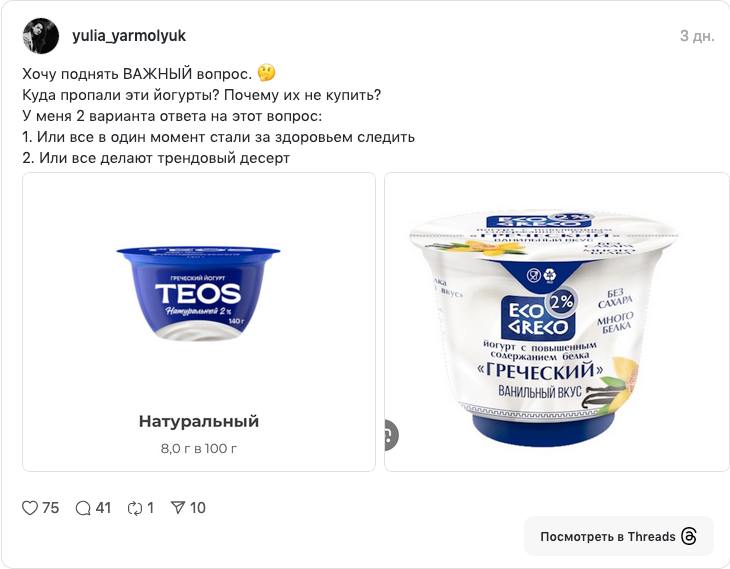Open the TEOS yogurt image
Viewport: 730px width, 569px height.
pos(199,322)
